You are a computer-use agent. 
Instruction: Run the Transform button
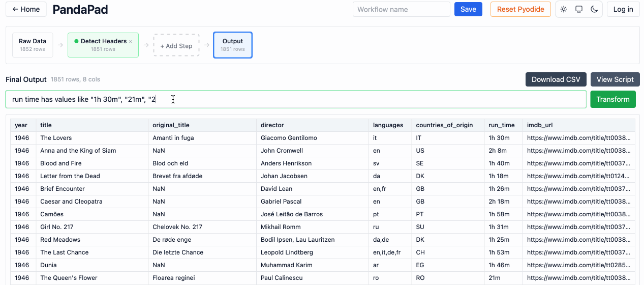point(612,99)
